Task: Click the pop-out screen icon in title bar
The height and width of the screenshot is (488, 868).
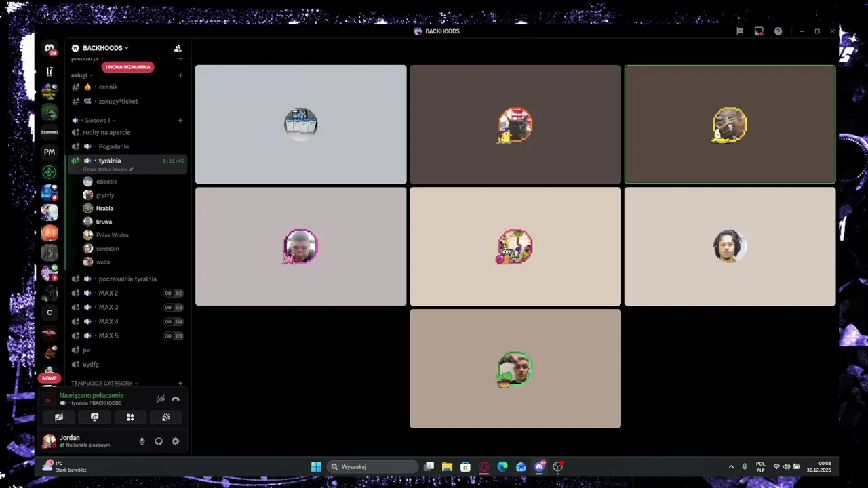Action: (759, 31)
